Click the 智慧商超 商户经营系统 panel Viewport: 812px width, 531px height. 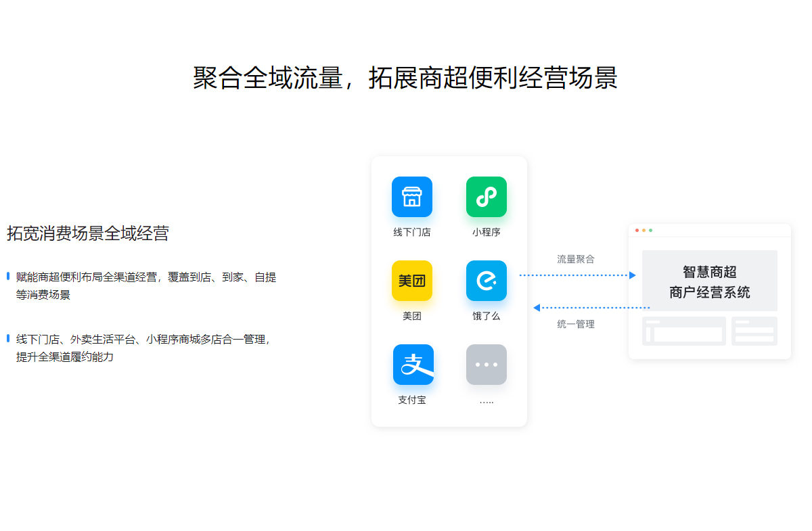coord(709,281)
